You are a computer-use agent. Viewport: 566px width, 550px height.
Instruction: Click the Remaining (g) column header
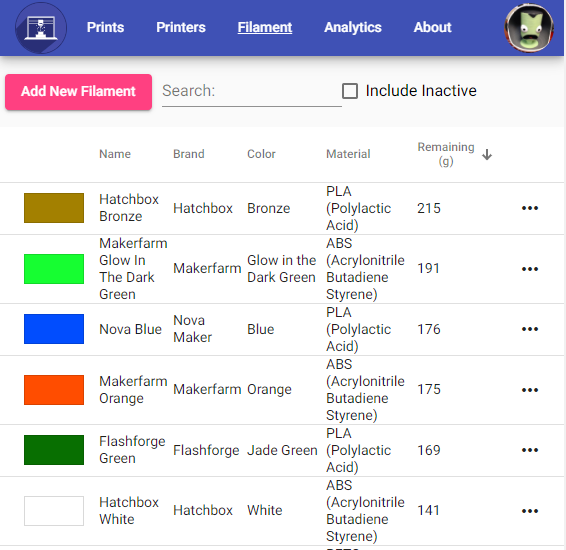tap(446, 154)
